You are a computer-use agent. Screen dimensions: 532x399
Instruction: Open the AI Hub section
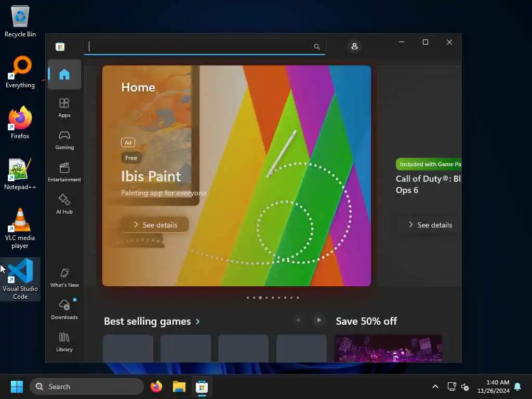pyautogui.click(x=64, y=204)
